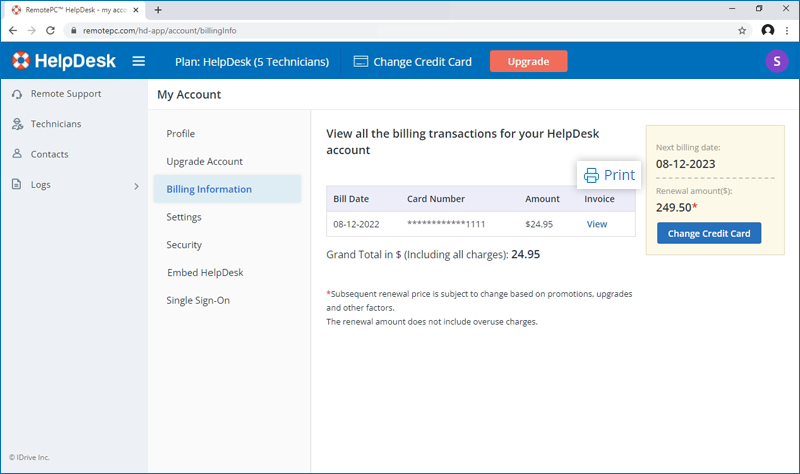The height and width of the screenshot is (474, 800).
Task: Expand the Logs submenu chevron
Action: [136, 186]
